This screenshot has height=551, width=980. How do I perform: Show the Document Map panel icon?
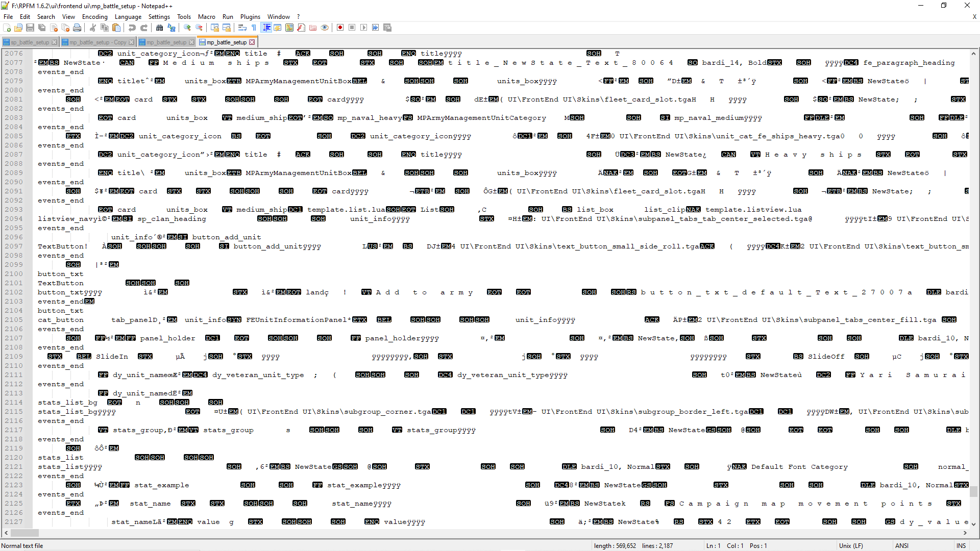point(289,28)
